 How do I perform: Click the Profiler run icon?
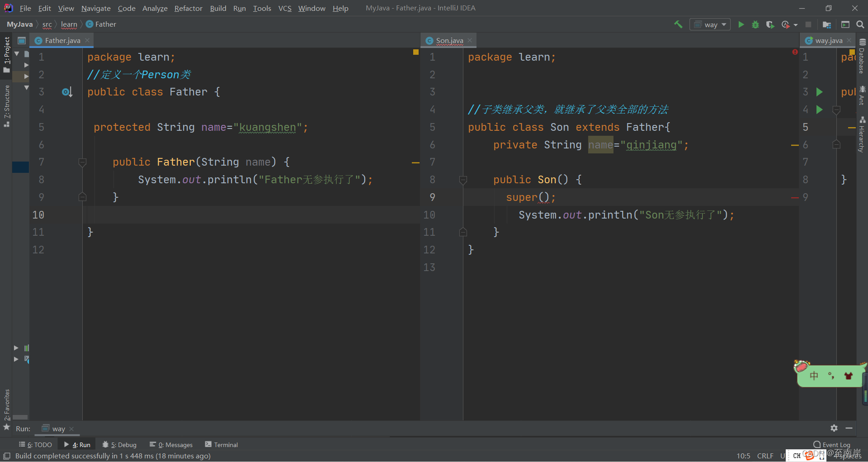tap(786, 24)
